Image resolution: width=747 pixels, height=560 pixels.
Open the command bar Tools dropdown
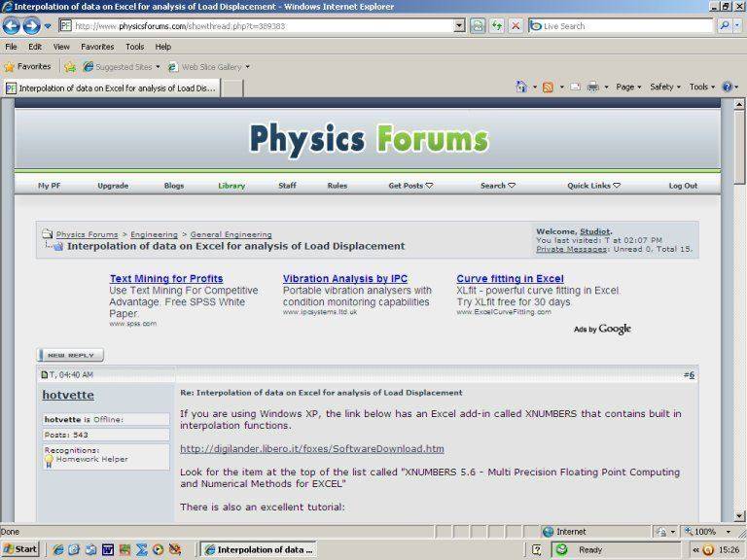pyautogui.click(x=701, y=87)
